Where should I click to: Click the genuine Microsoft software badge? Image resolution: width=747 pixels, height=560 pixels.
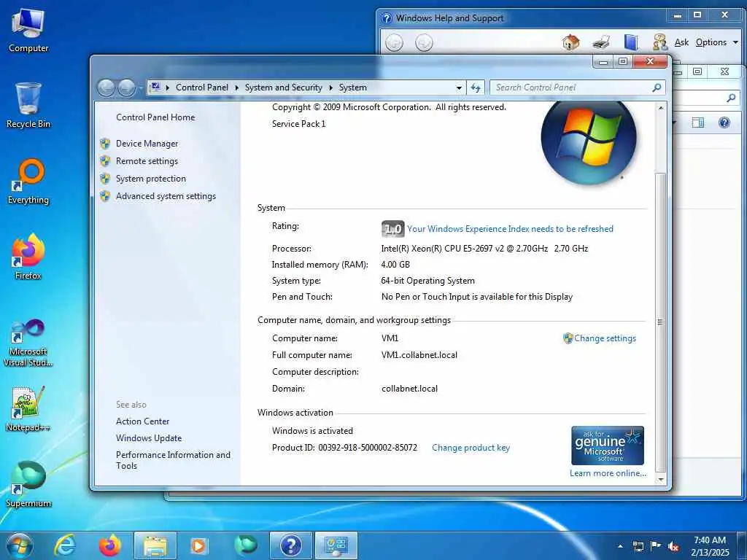(608, 446)
